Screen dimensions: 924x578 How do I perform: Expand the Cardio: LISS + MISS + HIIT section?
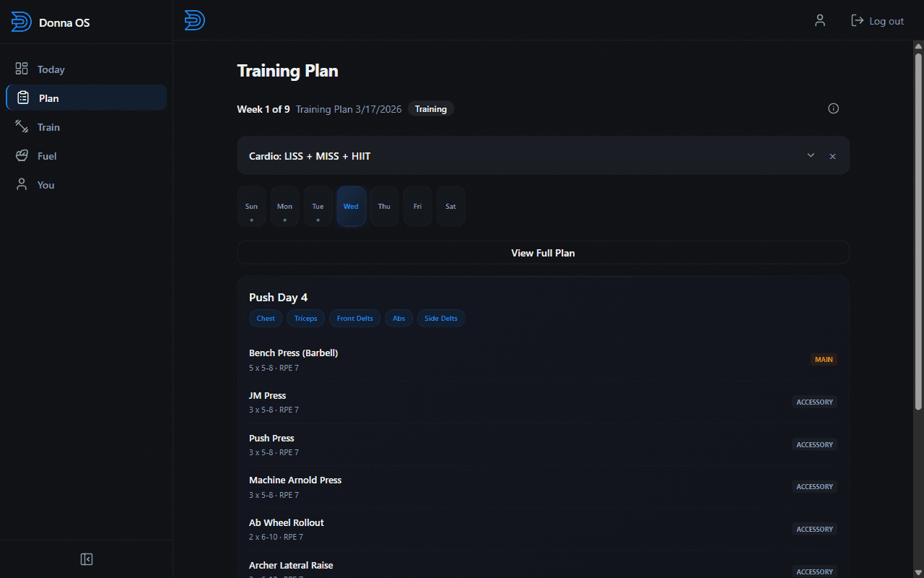click(x=811, y=155)
